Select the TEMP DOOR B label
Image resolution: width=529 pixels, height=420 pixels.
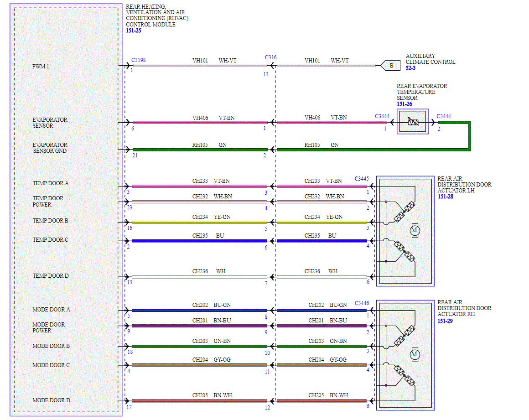coord(50,220)
